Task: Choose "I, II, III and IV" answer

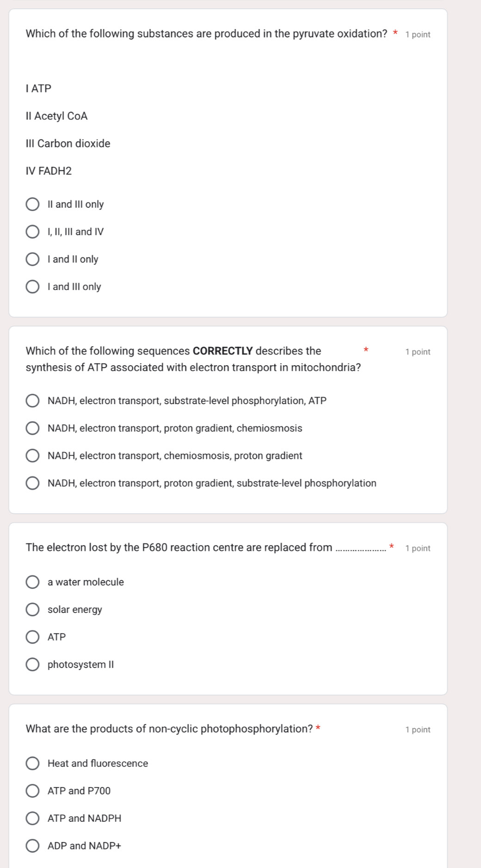Action: tap(33, 231)
